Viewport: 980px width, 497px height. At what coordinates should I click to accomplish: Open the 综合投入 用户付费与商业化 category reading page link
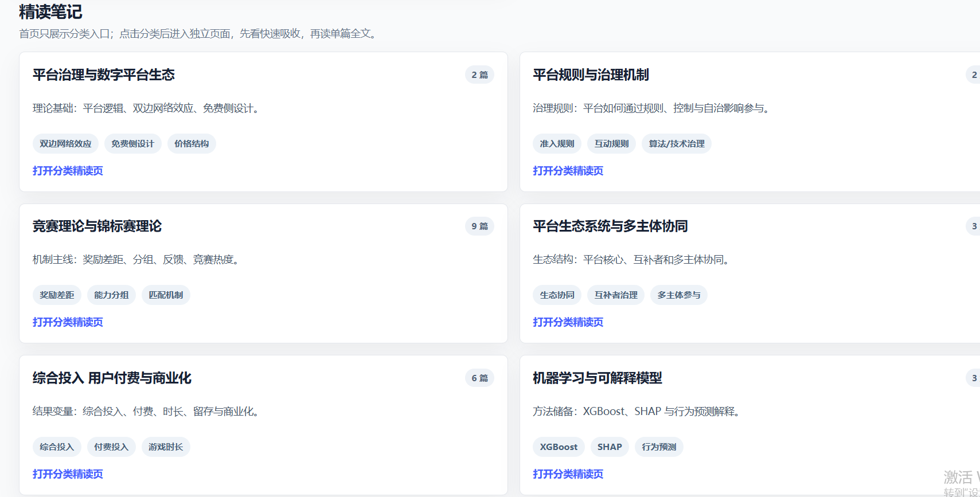pyautogui.click(x=68, y=474)
